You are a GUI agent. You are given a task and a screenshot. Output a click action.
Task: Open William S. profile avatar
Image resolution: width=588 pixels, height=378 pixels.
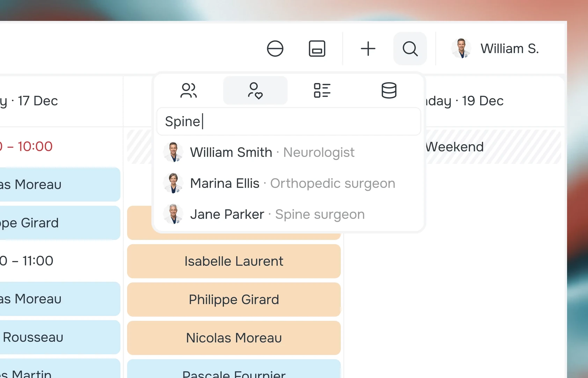(x=461, y=48)
